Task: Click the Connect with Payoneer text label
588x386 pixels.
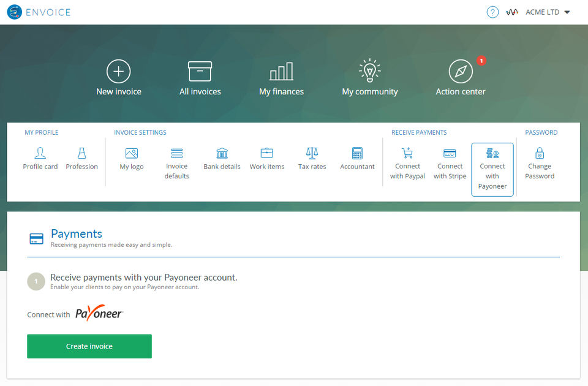Action: click(492, 176)
